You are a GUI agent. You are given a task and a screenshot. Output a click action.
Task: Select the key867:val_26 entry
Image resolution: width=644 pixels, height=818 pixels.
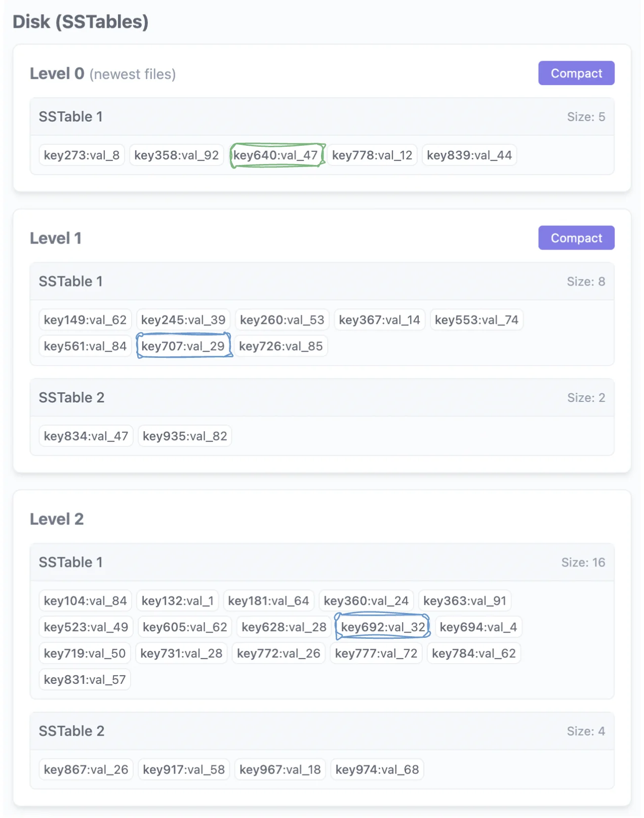coord(86,770)
